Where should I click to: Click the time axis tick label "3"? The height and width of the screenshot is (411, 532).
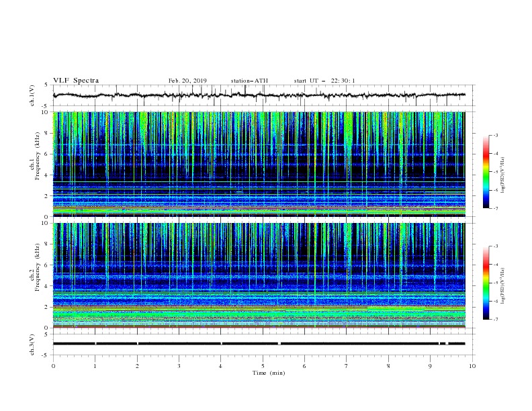click(179, 366)
